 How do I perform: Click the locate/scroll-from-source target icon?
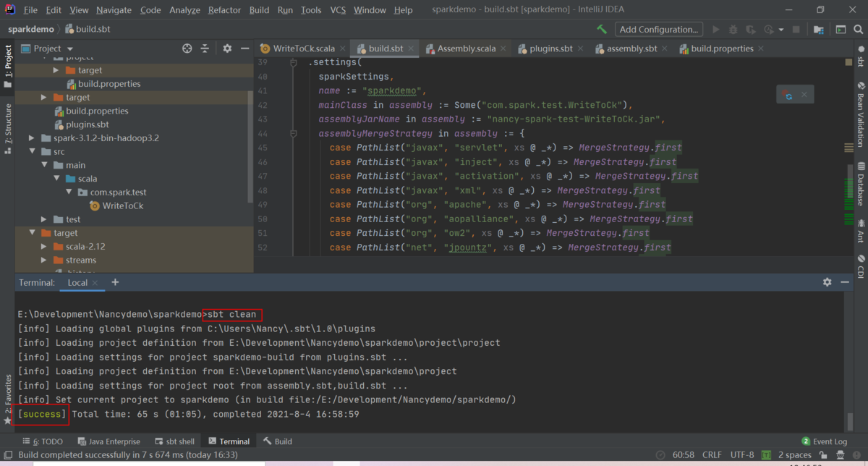coord(187,48)
